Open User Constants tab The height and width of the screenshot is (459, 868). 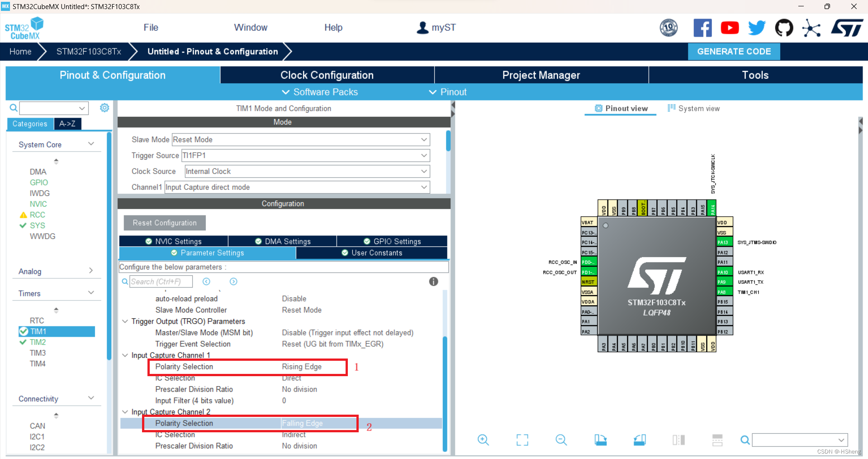point(372,253)
